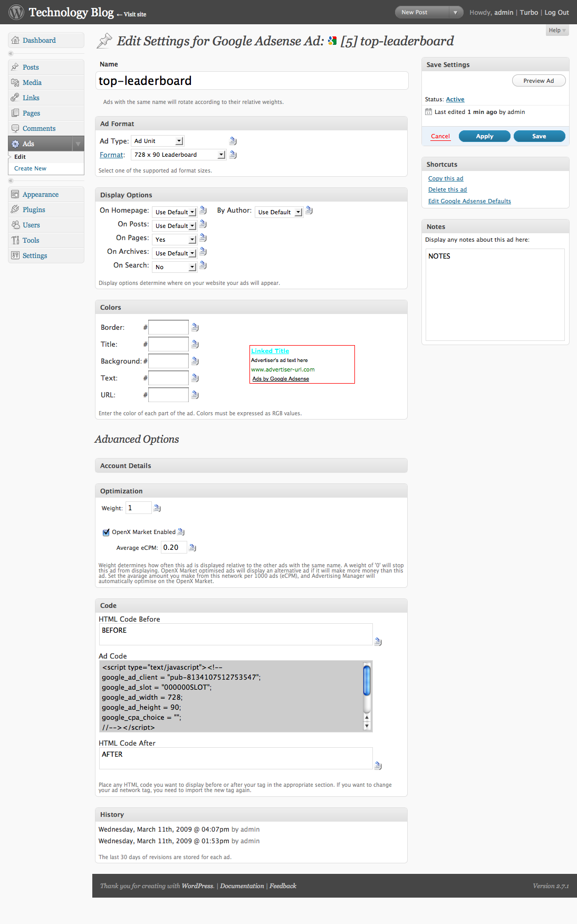Click the WordPress logo in header
This screenshot has height=924, width=577.
pyautogui.click(x=16, y=12)
